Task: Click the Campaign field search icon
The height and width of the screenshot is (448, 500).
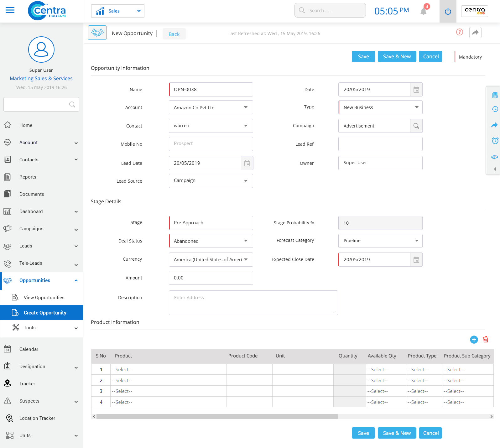Action: [416, 126]
